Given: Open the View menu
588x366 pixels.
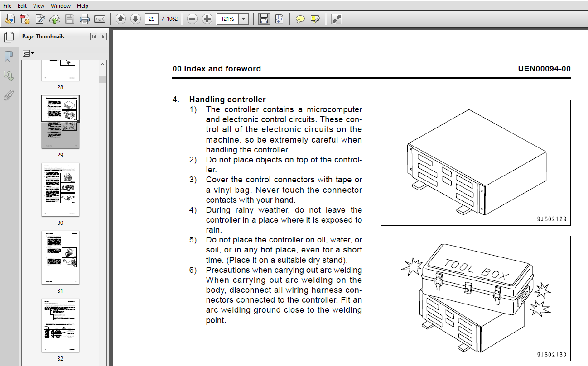Looking at the screenshot, I should (x=39, y=6).
